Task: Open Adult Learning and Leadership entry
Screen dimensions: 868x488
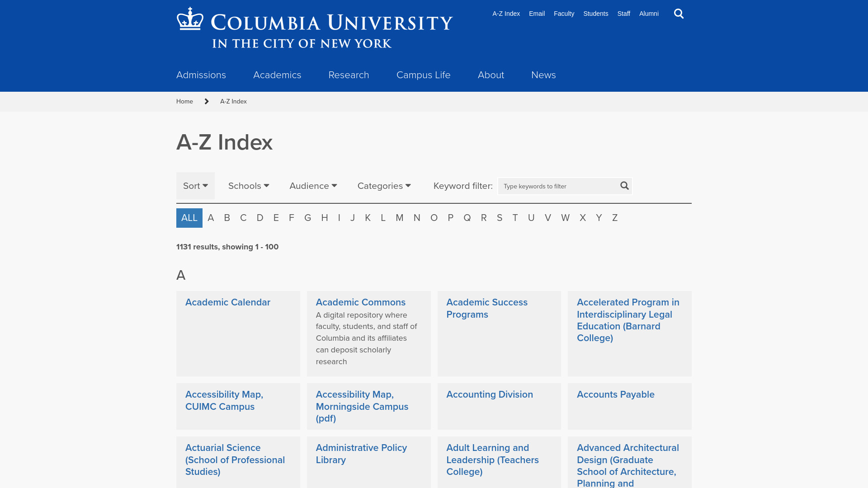Action: click(x=492, y=460)
